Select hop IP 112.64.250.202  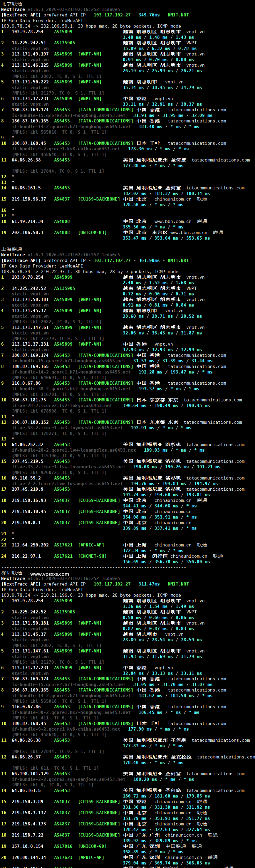click(30, 545)
